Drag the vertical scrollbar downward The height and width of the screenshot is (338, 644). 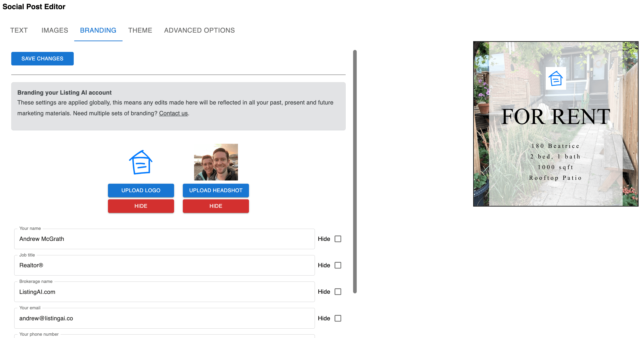tap(355, 170)
